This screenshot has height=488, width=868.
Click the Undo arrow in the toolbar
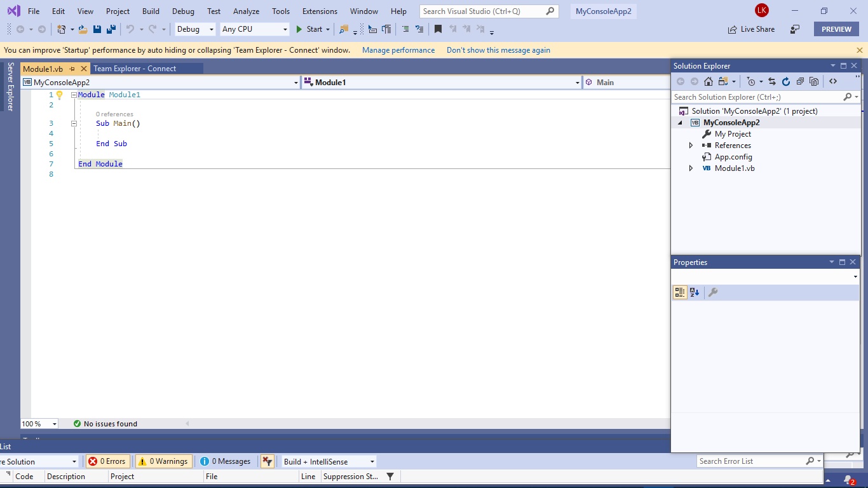tap(130, 29)
